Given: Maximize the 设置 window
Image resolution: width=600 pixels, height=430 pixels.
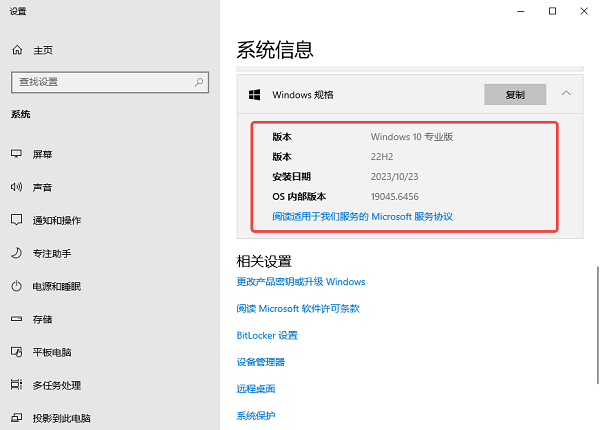Looking at the screenshot, I should [553, 11].
